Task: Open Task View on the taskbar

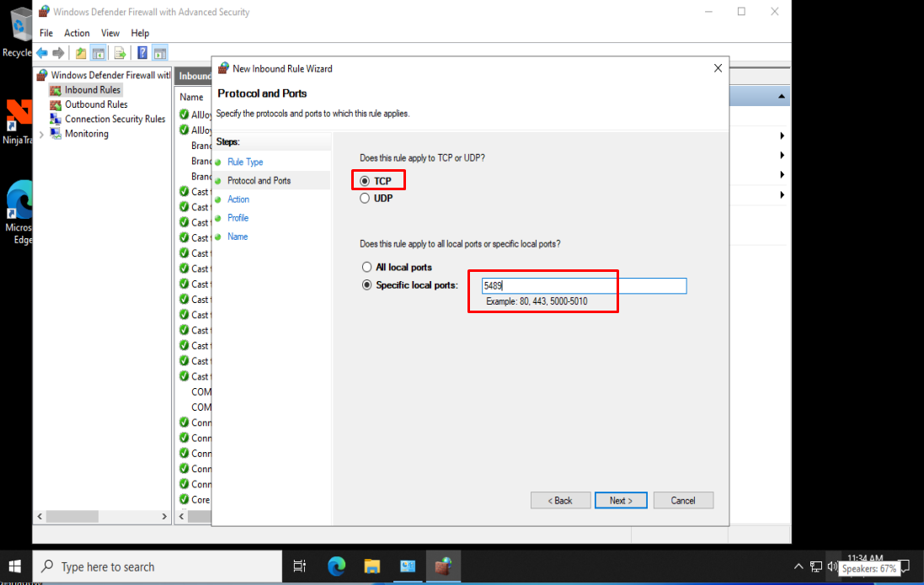Action: (299, 566)
